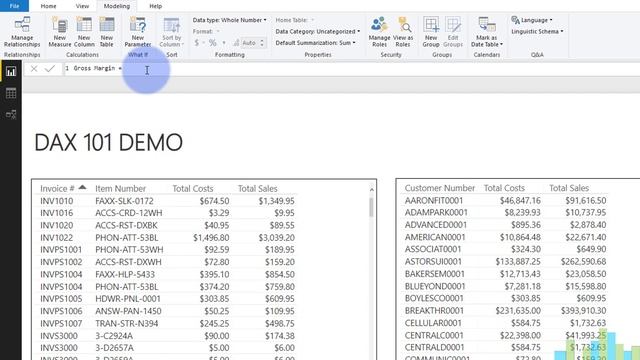Open Manage Relationships

22,32
